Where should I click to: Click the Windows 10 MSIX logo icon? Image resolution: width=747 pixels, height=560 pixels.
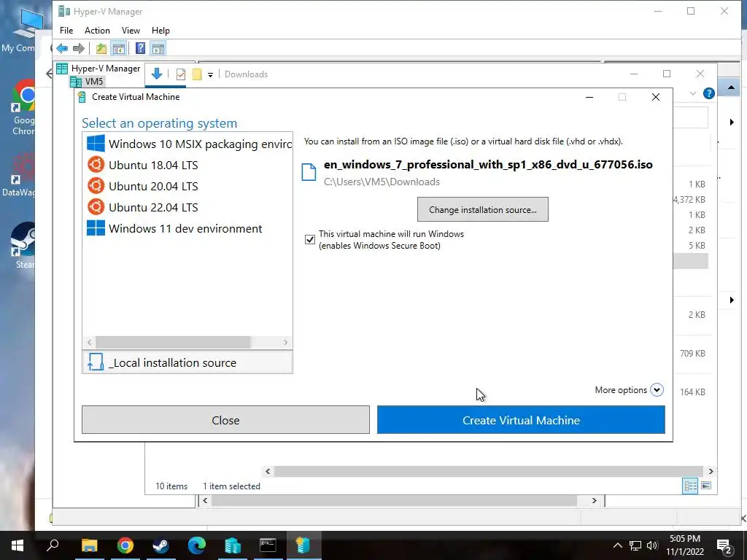96,144
